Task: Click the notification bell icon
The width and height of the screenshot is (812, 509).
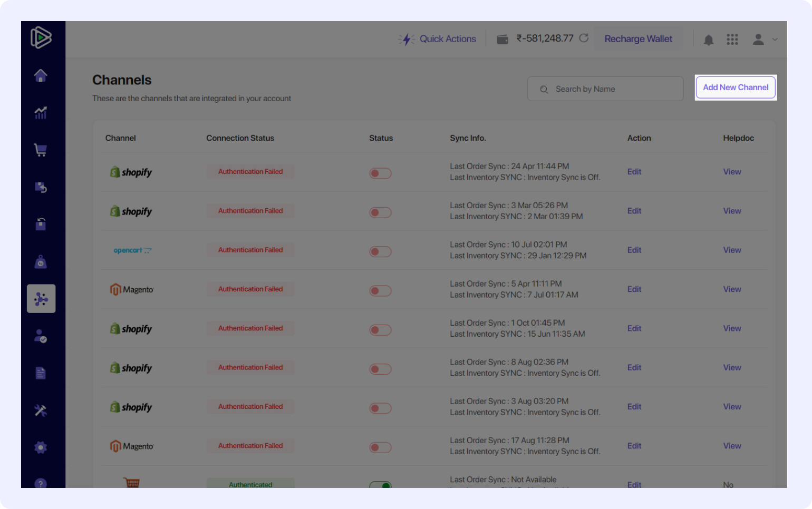Action: [709, 40]
